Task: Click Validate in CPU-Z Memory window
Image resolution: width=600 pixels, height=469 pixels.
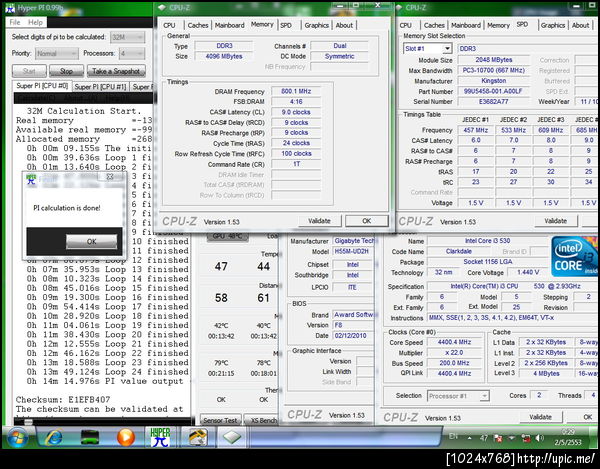Action: point(320,221)
